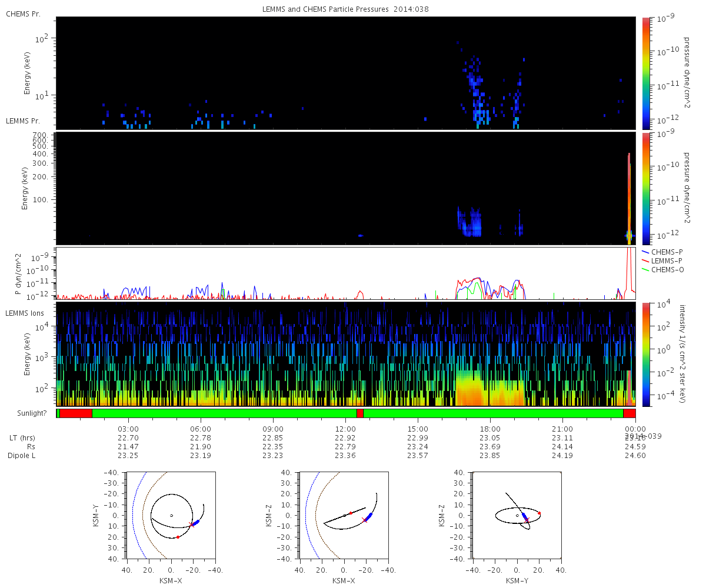Click the Dipole L row label
The height and width of the screenshot is (588, 706).
22,455
